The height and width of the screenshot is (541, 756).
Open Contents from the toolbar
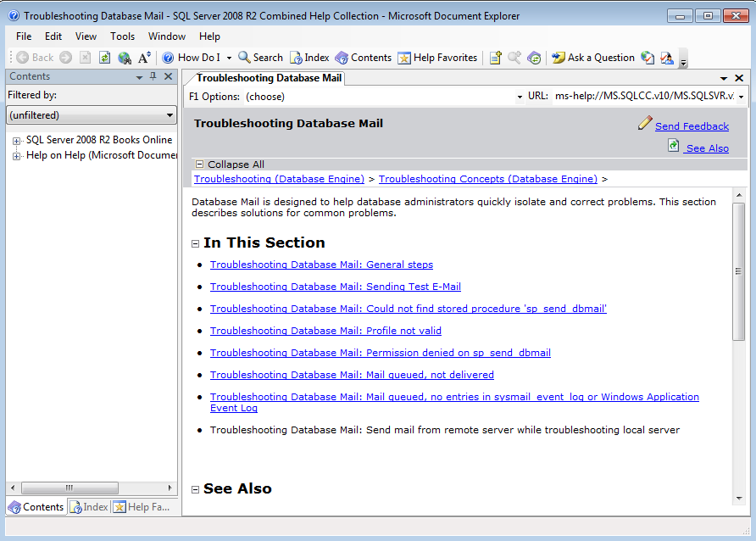pyautogui.click(x=364, y=58)
